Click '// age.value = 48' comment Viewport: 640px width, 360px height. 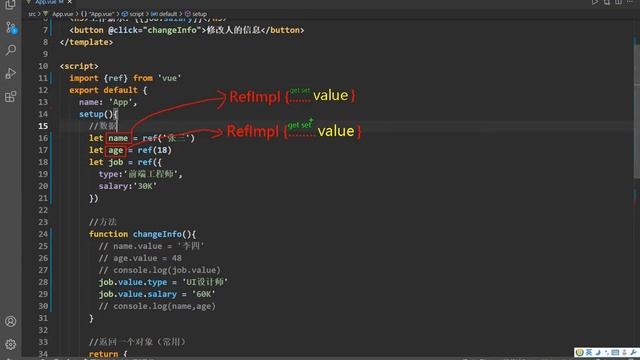coord(140,258)
